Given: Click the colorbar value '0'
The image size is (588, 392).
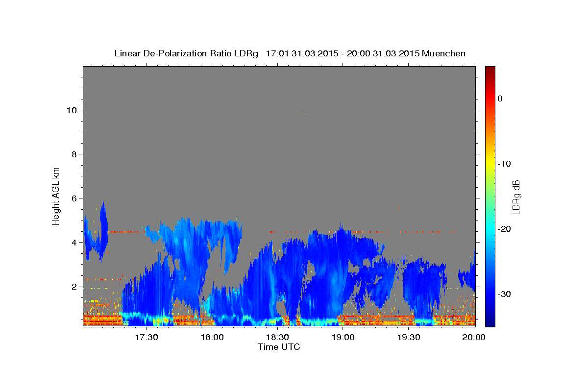Looking at the screenshot, I should point(500,98).
